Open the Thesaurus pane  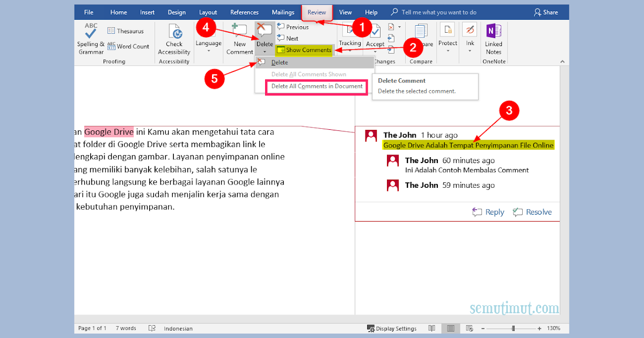pyautogui.click(x=128, y=31)
